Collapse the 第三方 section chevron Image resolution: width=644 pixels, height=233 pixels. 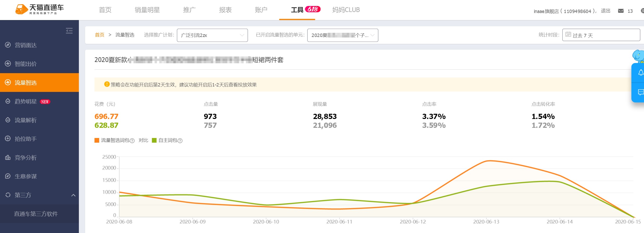[73, 195]
